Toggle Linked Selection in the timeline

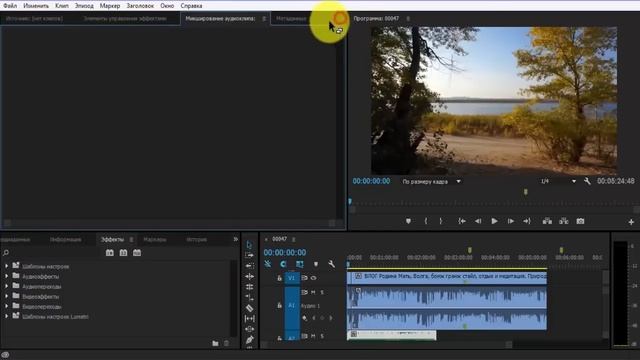pos(300,264)
